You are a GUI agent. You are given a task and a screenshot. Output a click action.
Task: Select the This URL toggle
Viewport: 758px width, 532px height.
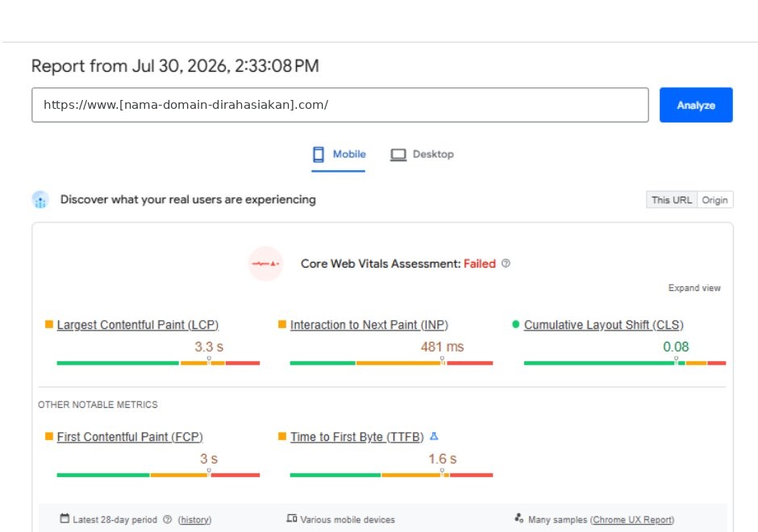672,200
